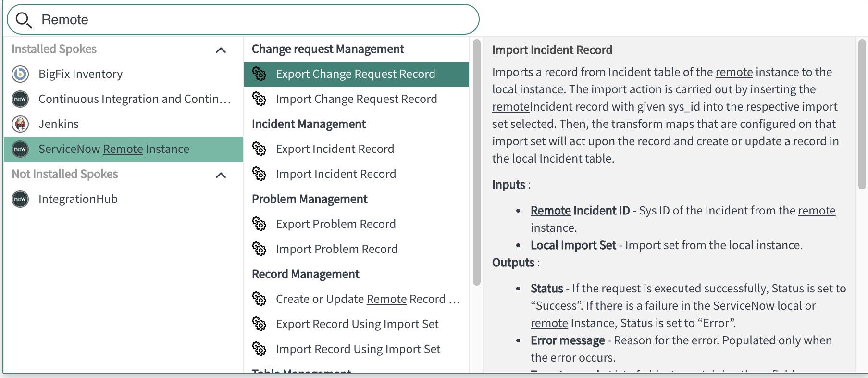Image resolution: width=868 pixels, height=378 pixels.
Task: Select Export Change Request Record action
Action: point(355,74)
